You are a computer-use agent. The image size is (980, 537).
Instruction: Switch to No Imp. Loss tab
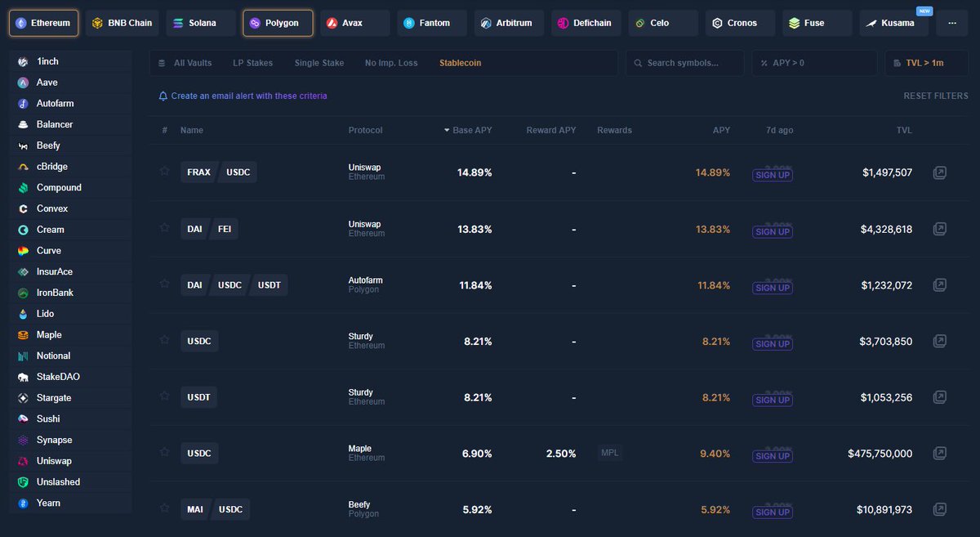(x=391, y=63)
